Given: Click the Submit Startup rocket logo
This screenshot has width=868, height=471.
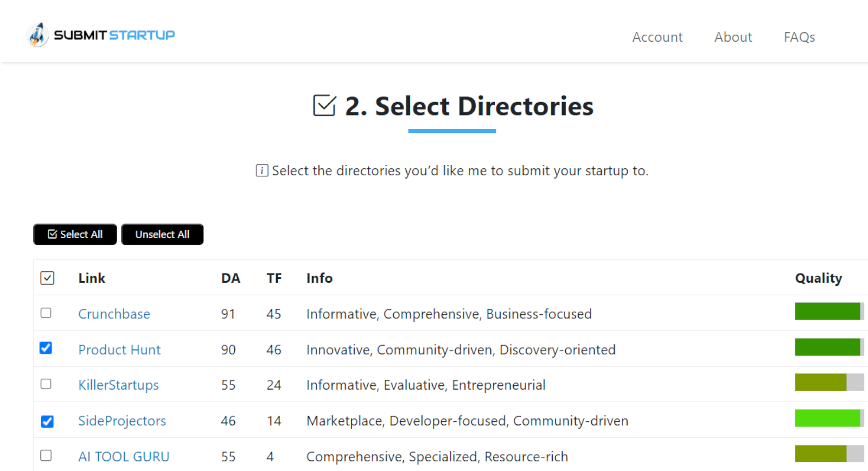Looking at the screenshot, I should 101,35.
